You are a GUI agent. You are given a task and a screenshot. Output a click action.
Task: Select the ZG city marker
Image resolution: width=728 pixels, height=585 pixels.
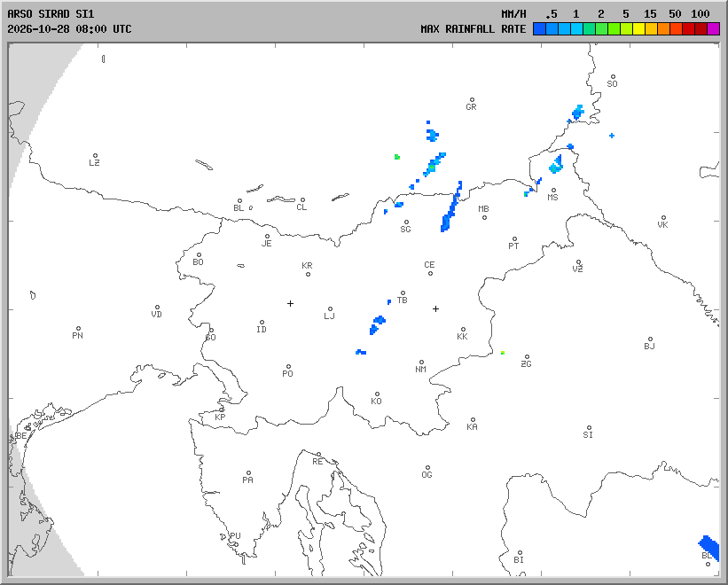click(x=527, y=356)
